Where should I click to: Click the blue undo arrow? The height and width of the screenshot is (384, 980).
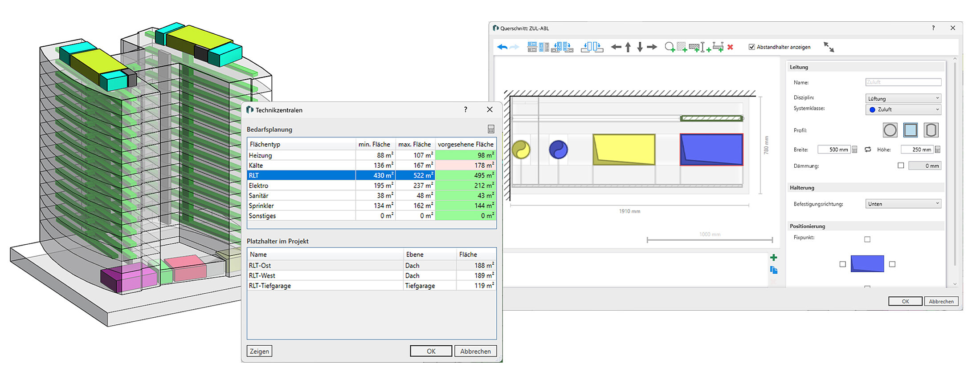[502, 47]
